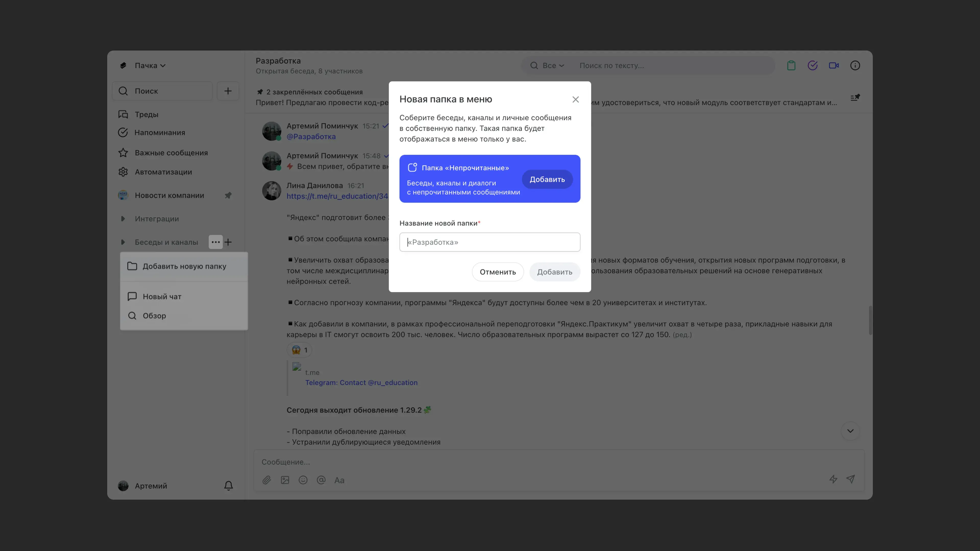This screenshot has width=980, height=551.
Task: Toggle pin on Новости компании
Action: click(x=228, y=195)
